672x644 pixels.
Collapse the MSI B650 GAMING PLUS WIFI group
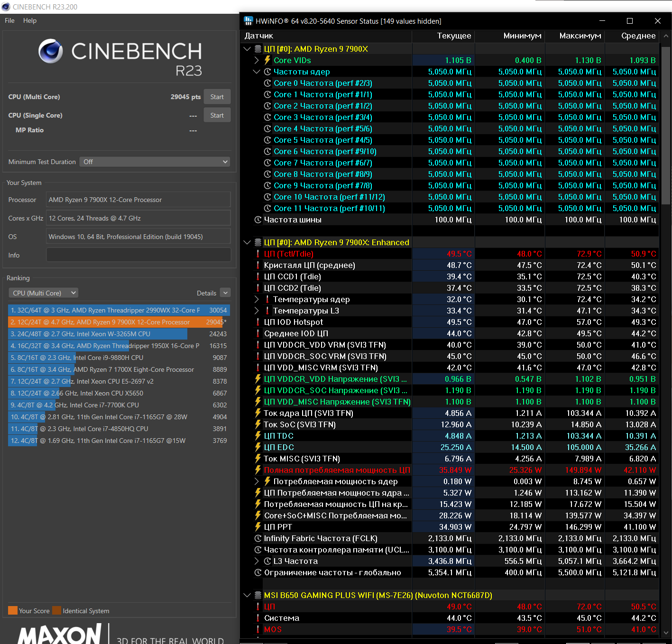[247, 595]
